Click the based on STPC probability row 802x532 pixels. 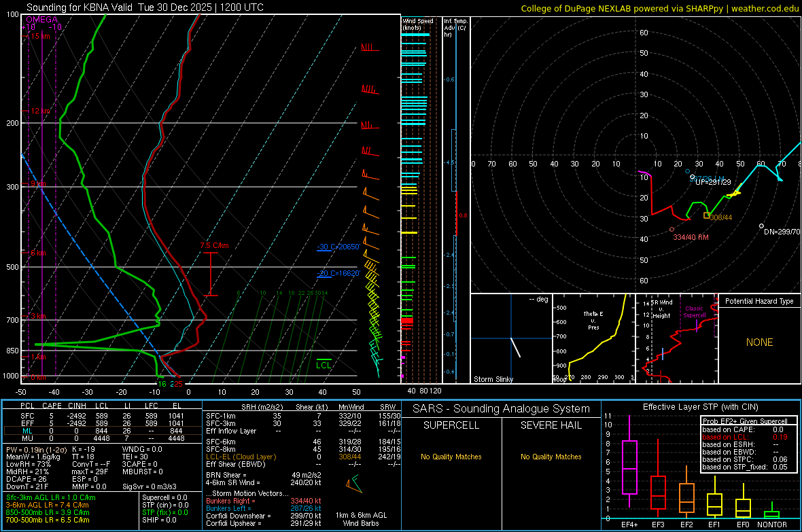745,459
